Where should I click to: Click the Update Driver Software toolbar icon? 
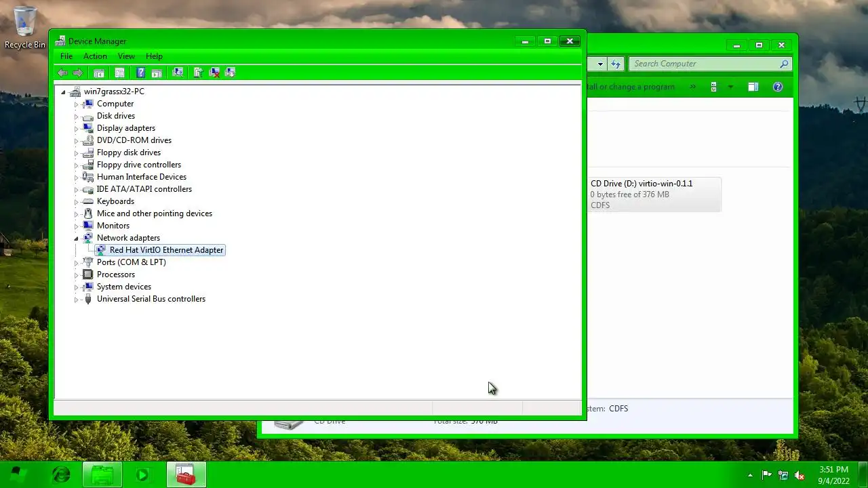click(199, 73)
